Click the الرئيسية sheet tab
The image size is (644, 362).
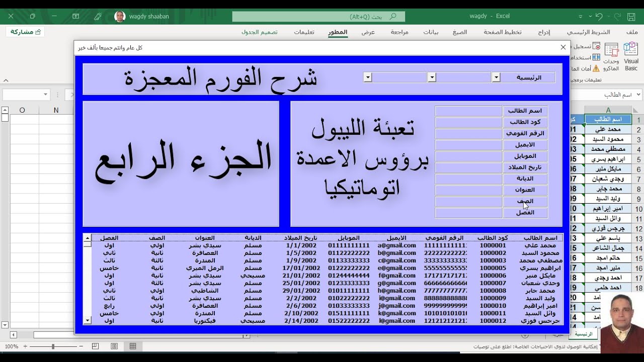584,334
